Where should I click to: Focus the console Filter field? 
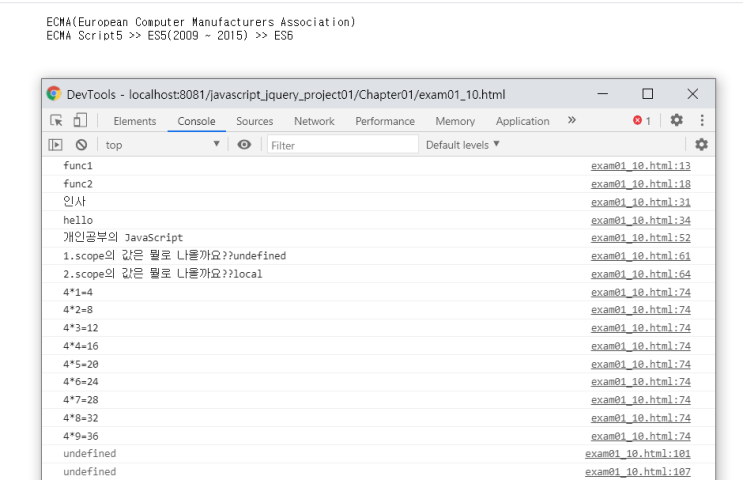343,145
